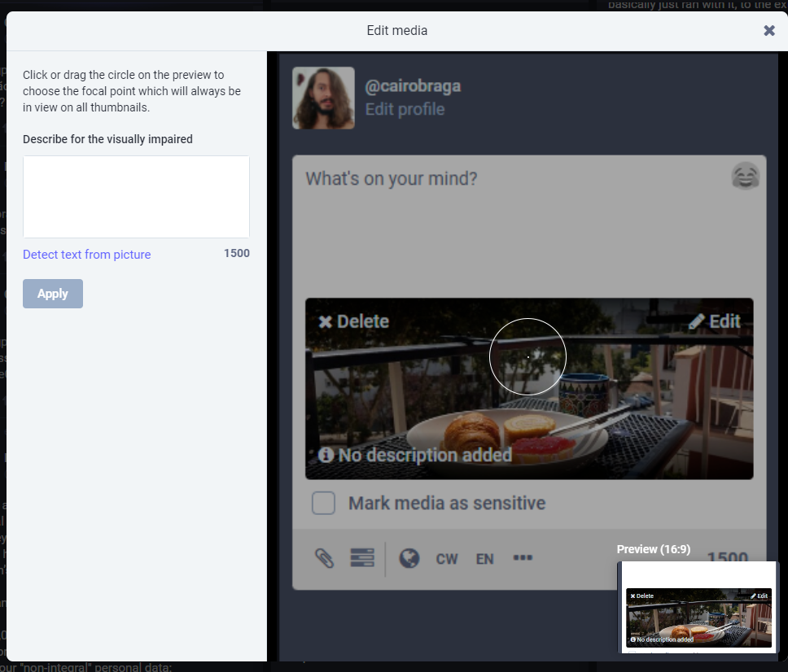Viewport: 788px width, 672px height.
Task: Click the focal point circle on the preview
Action: point(528,356)
